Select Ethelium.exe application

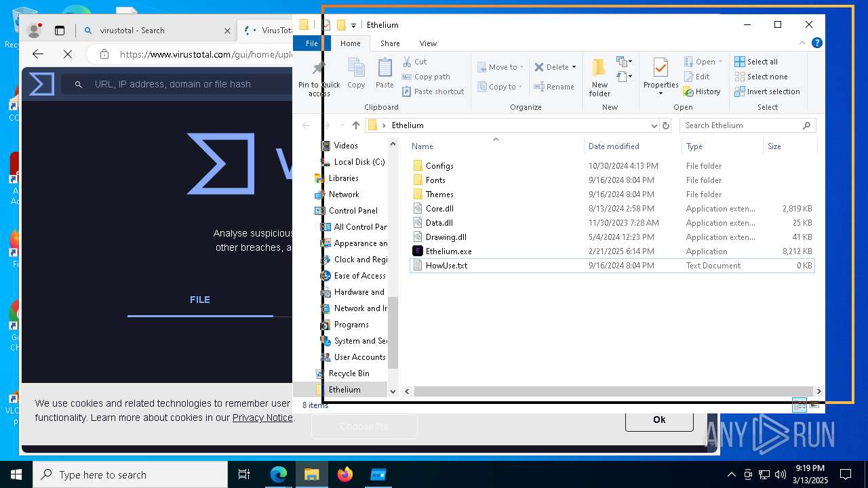pyautogui.click(x=448, y=251)
